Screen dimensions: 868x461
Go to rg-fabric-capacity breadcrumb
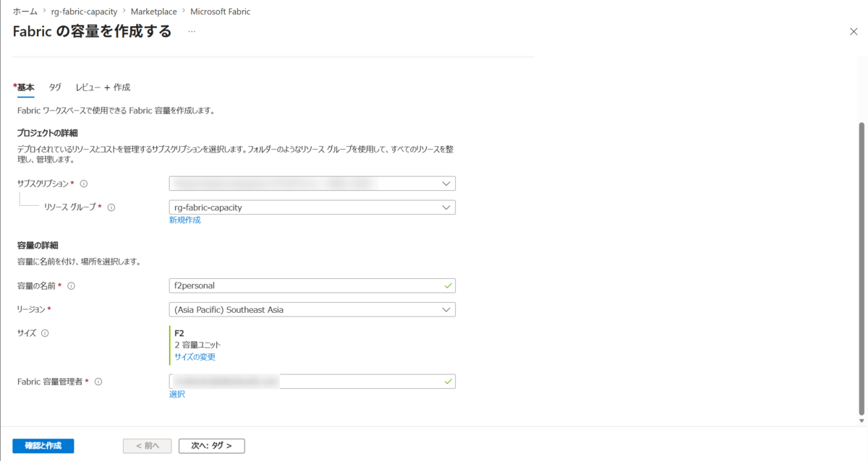pos(84,12)
